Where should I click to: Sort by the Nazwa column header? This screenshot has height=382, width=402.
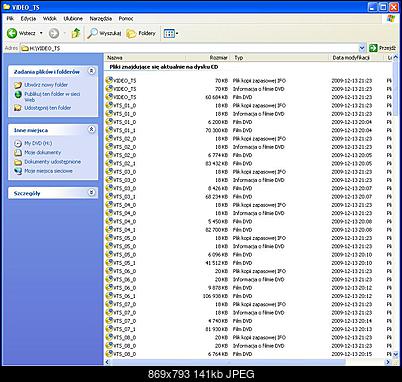click(x=145, y=58)
